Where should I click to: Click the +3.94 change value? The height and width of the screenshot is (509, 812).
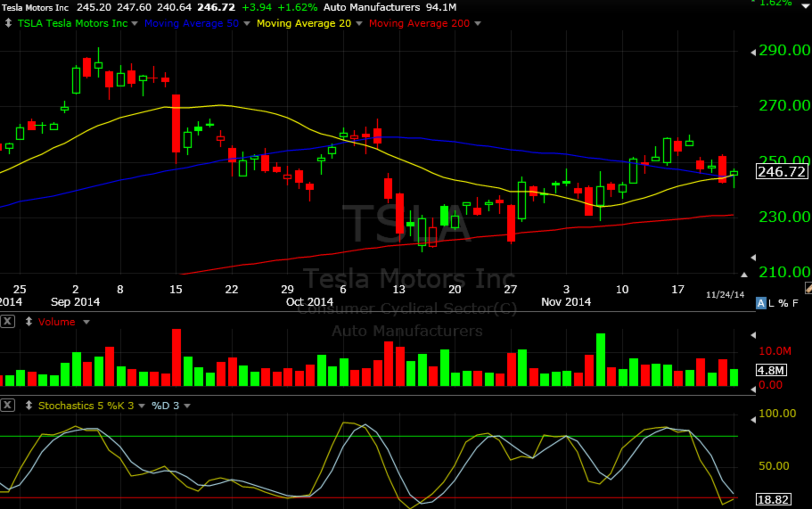point(257,8)
